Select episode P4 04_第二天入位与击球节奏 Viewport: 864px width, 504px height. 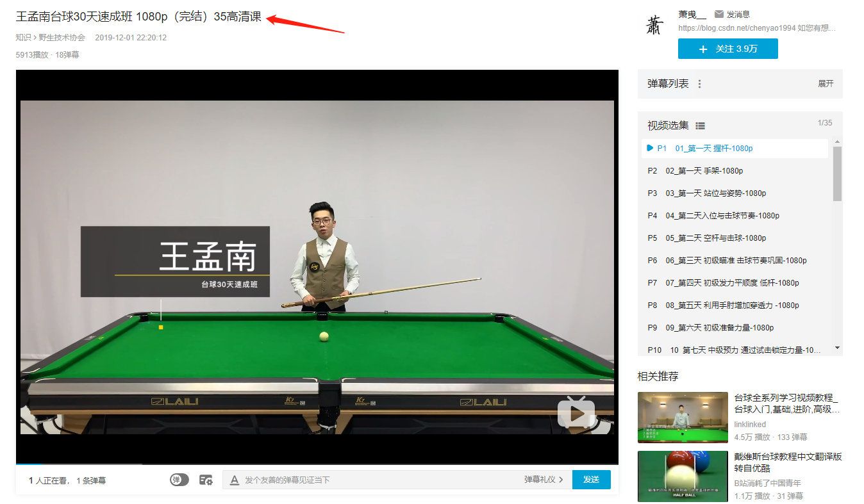(x=735, y=215)
